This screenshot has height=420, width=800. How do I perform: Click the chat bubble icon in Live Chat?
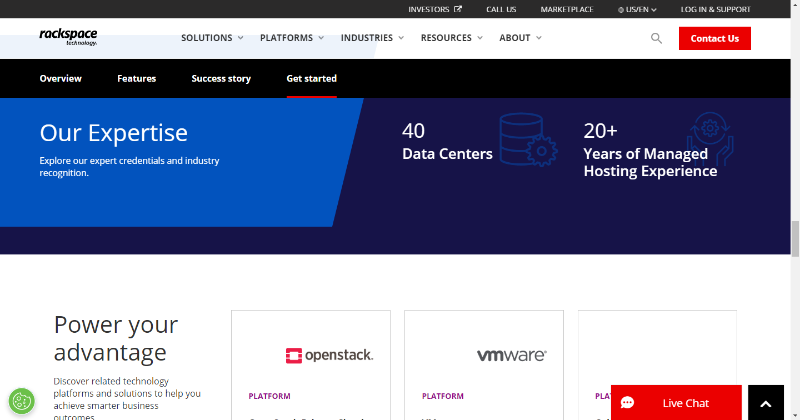(628, 403)
